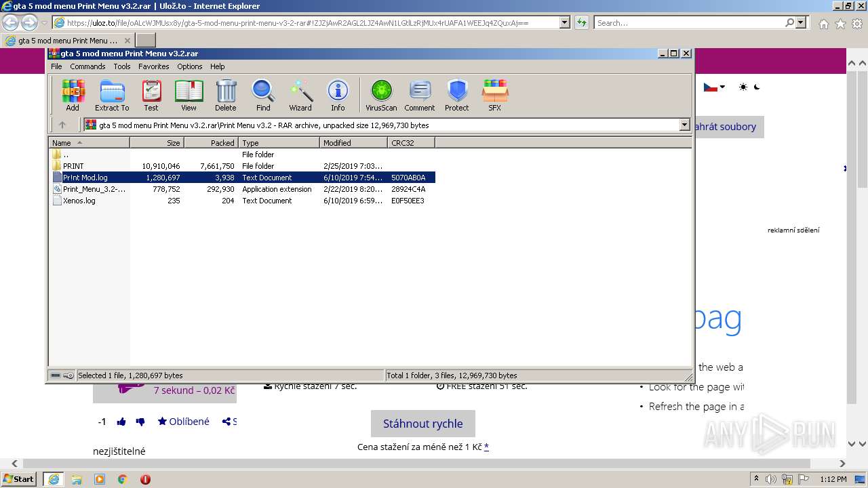This screenshot has width=868, height=488.
Task: Click the Extract To toolbar icon
Action: click(x=112, y=95)
